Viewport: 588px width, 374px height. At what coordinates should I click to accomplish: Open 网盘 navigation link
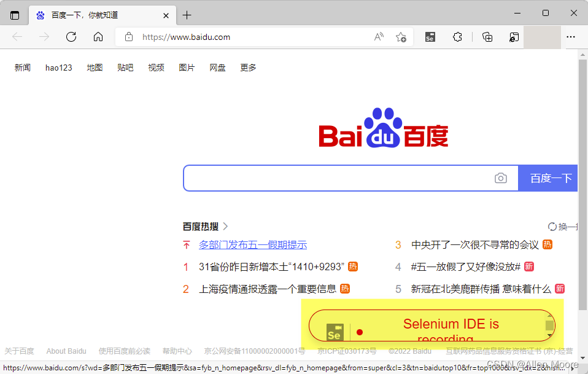tap(217, 68)
